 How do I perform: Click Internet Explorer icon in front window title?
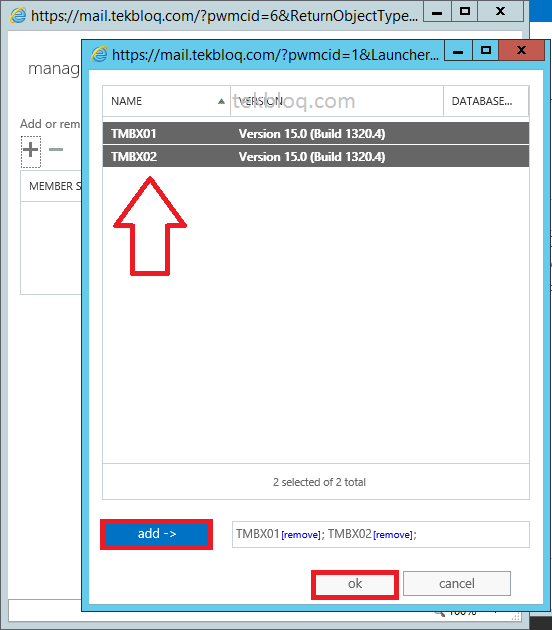(x=99, y=54)
